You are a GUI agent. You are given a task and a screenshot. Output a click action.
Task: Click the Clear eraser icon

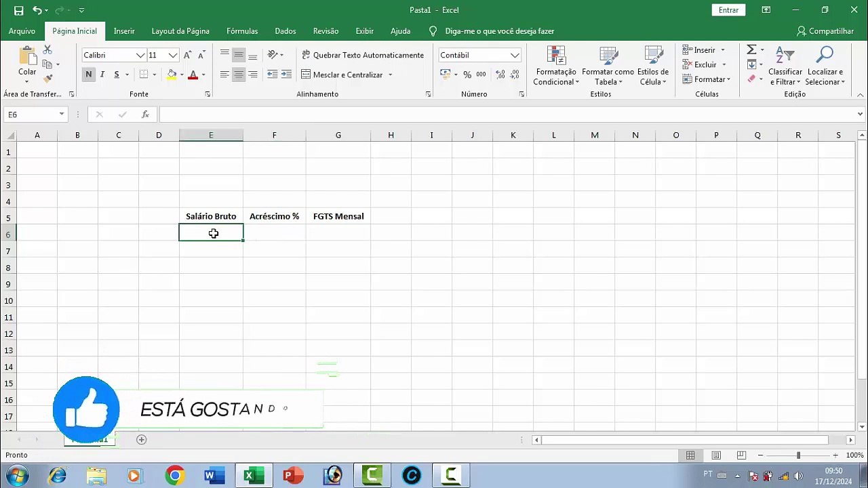click(x=751, y=79)
